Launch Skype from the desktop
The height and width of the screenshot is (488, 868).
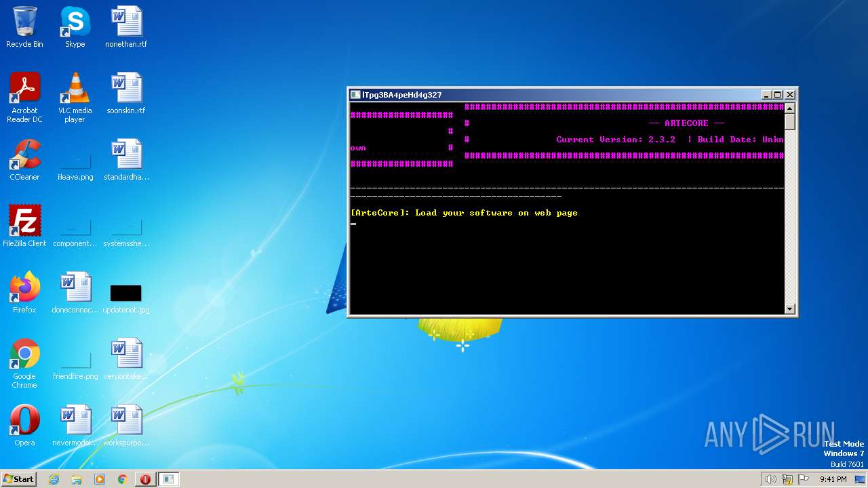(75, 28)
